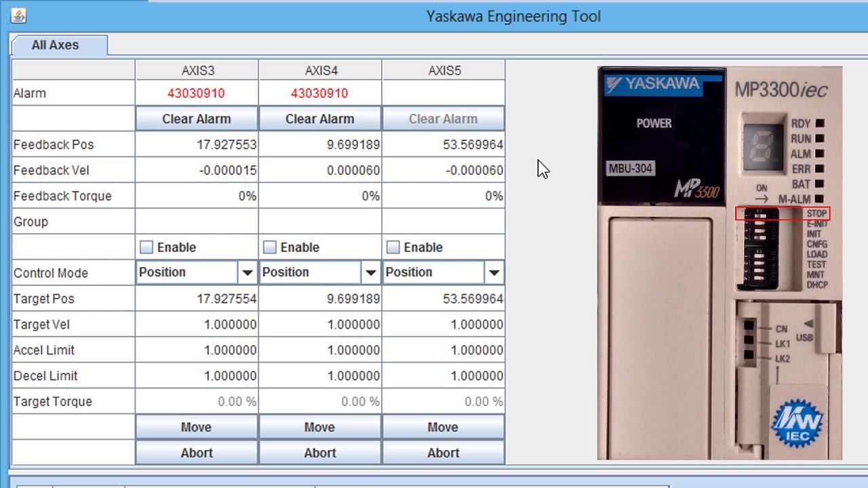This screenshot has width=868, height=488.
Task: Click the AXIS3 Group cell
Action: point(197,222)
